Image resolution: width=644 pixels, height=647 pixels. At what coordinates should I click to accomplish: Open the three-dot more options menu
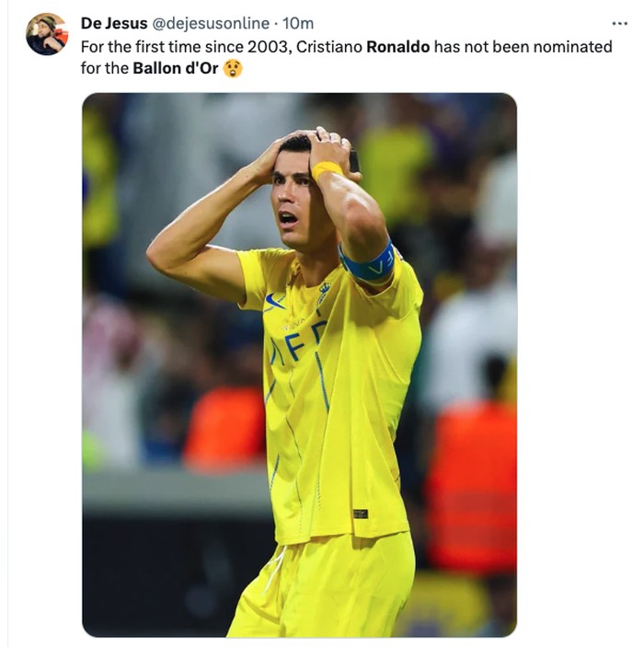620,24
